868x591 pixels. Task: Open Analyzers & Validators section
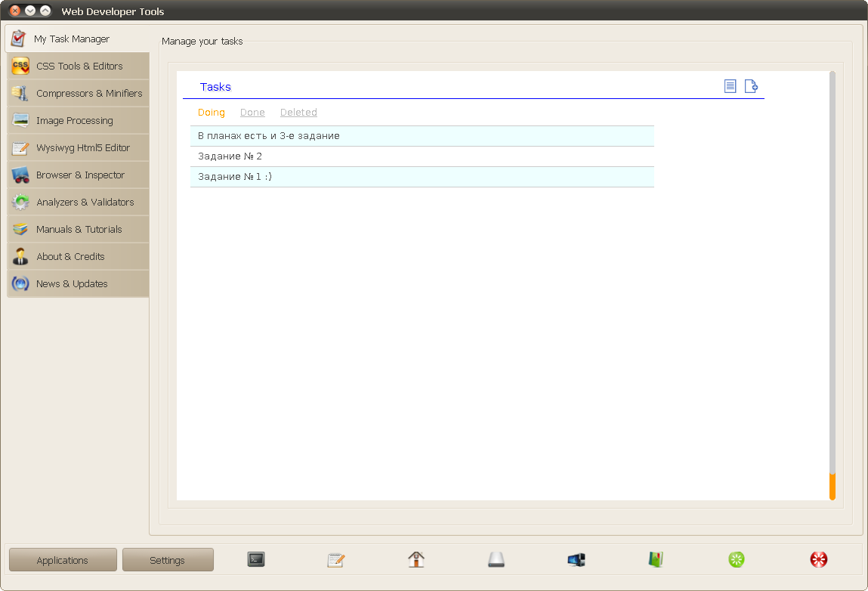pyautogui.click(x=78, y=202)
